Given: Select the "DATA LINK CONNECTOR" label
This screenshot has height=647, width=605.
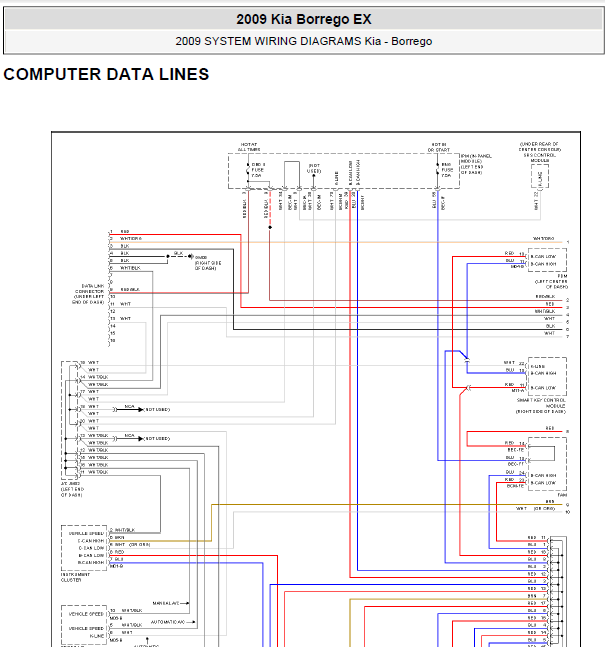Looking at the screenshot, I should (90, 288).
